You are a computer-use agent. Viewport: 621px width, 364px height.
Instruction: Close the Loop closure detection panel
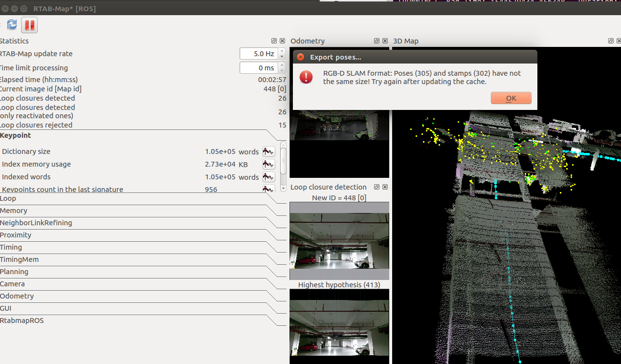click(x=385, y=187)
